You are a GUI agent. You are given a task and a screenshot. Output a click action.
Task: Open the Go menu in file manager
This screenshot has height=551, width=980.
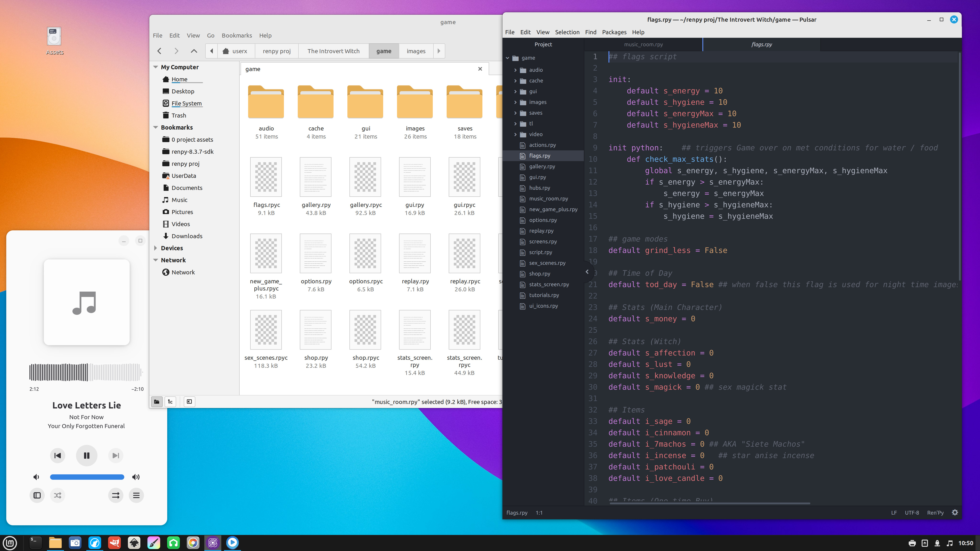210,35
